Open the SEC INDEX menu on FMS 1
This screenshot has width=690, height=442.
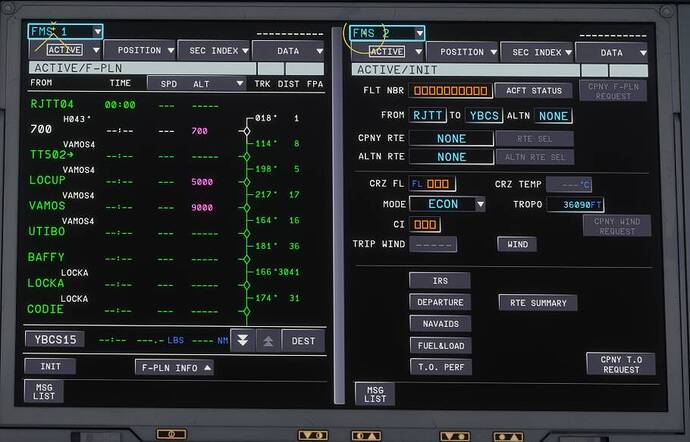pyautogui.click(x=213, y=51)
